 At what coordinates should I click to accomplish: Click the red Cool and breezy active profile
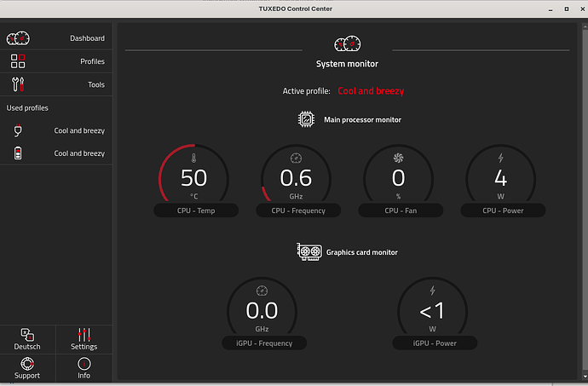(x=371, y=91)
